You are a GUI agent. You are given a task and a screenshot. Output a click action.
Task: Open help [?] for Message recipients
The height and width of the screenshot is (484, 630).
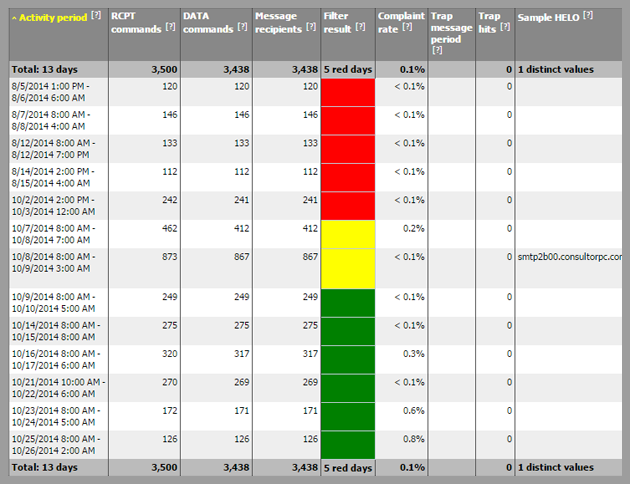(311, 27)
